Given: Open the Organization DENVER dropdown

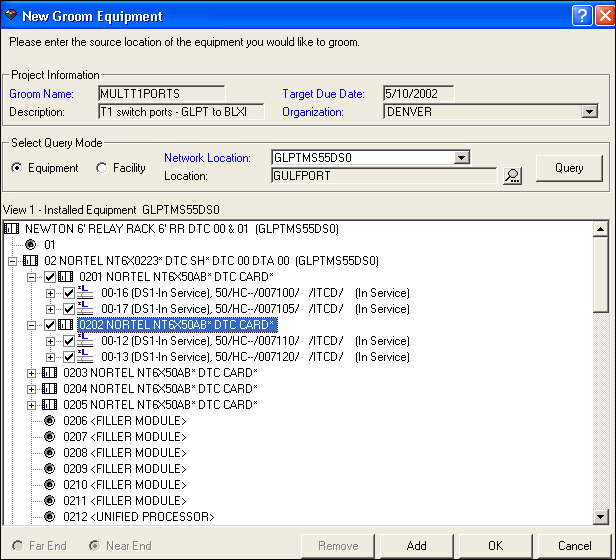Looking at the screenshot, I should pos(589,112).
